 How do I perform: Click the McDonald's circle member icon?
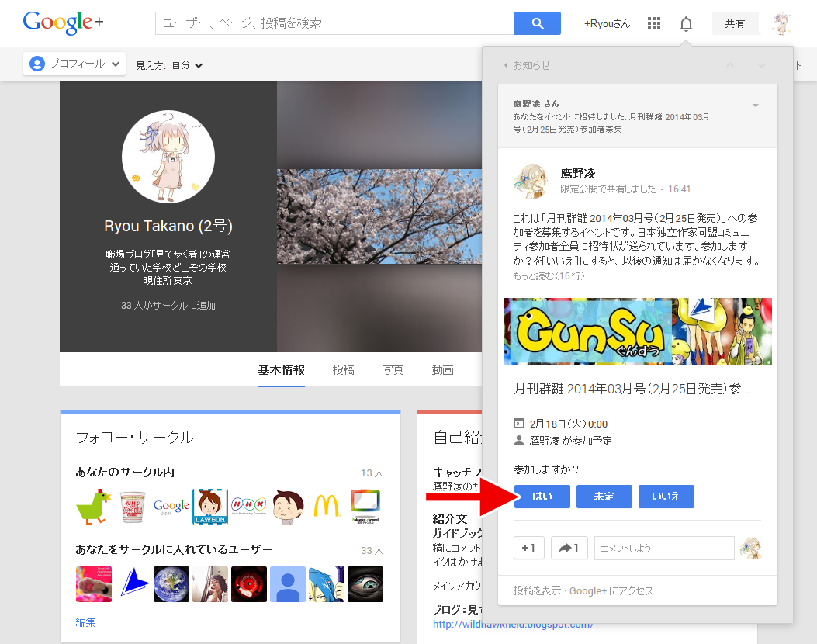[326, 507]
